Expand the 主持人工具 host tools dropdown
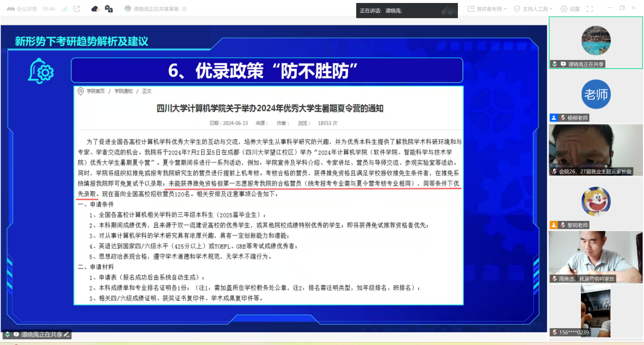 534,9
